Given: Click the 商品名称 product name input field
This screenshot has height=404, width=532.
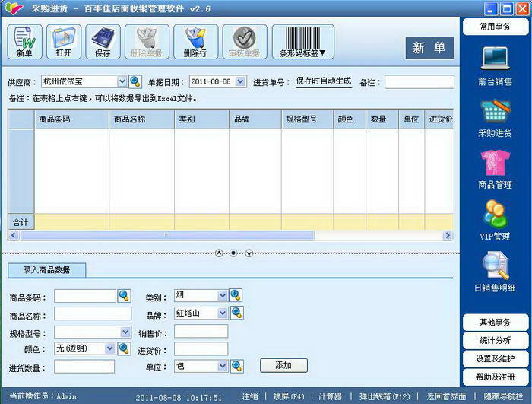Looking at the screenshot, I should coord(93,313).
